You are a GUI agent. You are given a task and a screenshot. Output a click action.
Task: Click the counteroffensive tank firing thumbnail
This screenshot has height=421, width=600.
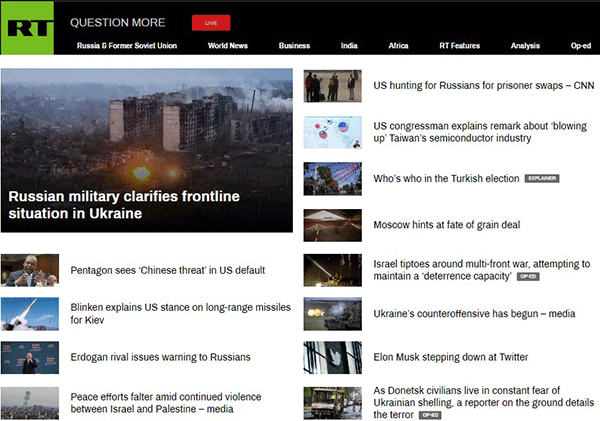click(333, 314)
